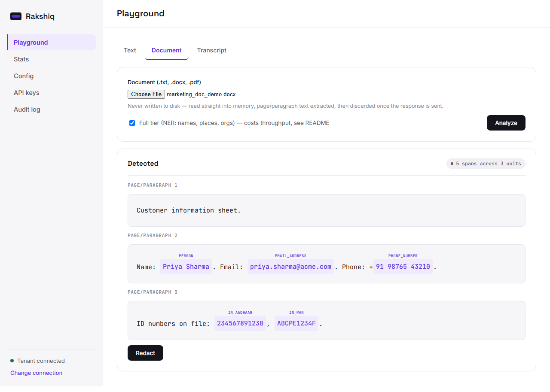This screenshot has width=550, height=392.
Task: Click the 'Never written to disk' helper text
Action: 285,106
